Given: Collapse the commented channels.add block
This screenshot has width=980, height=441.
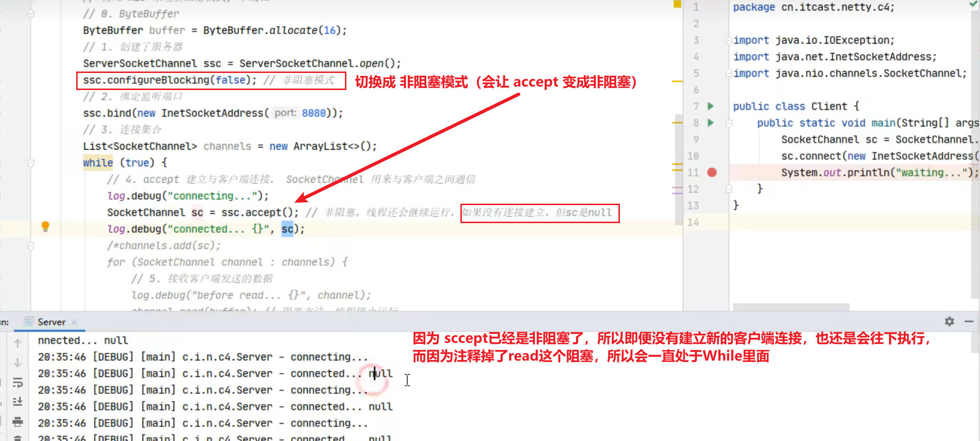Looking at the screenshot, I should tap(31, 246).
